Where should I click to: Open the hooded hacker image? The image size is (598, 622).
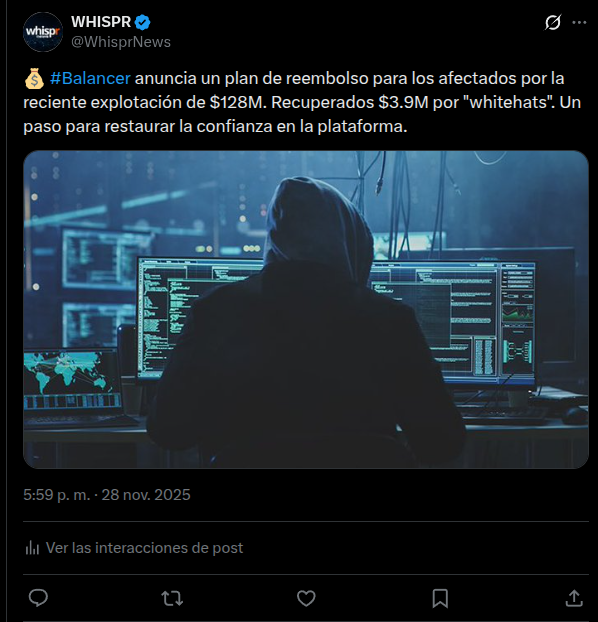coord(306,309)
